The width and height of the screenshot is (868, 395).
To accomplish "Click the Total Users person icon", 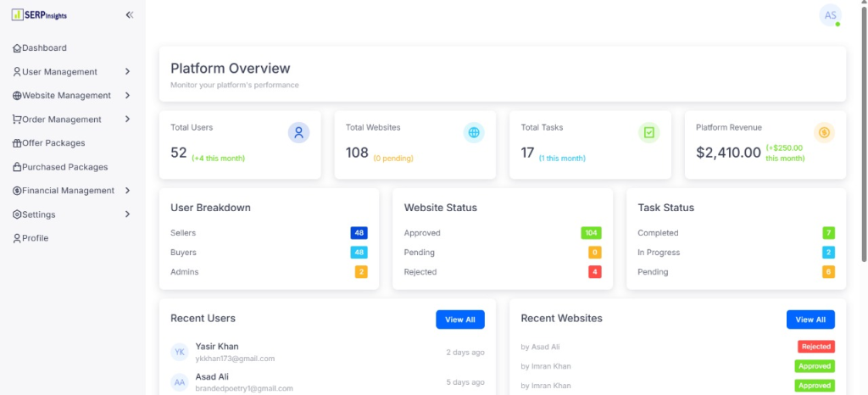I will tap(298, 132).
